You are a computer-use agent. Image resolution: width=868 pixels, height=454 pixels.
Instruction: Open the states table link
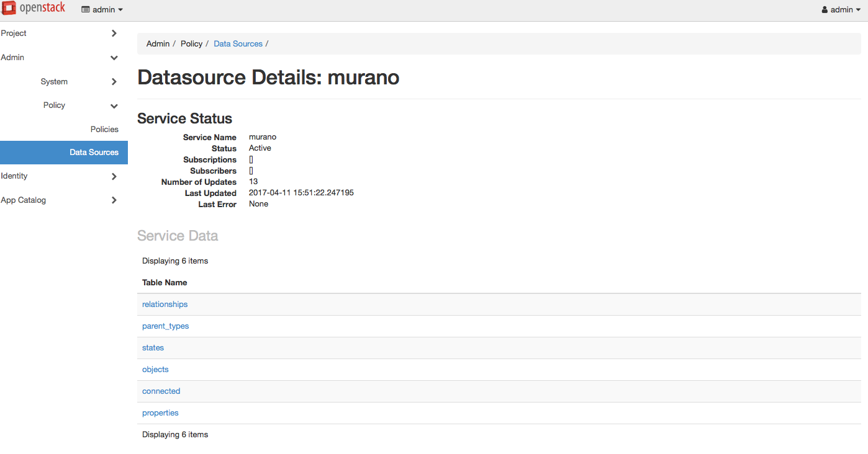(x=153, y=347)
